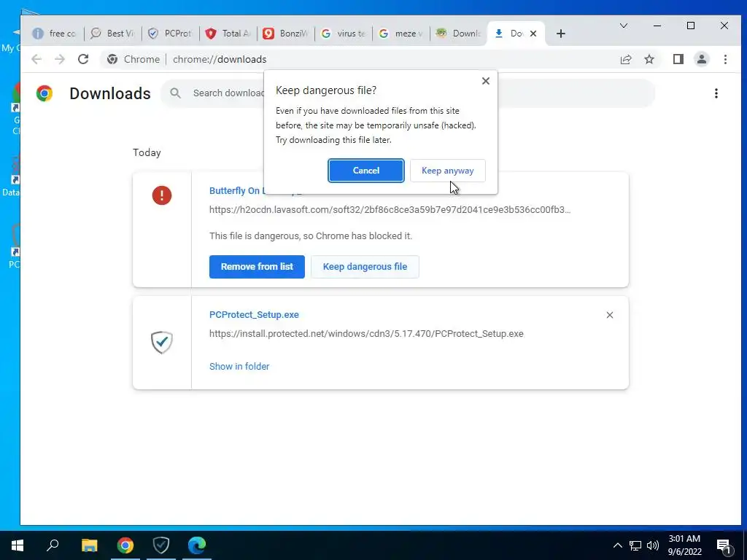Viewport: 747px width, 560px height.
Task: Open a new tab with plus button
Action: pyautogui.click(x=561, y=34)
